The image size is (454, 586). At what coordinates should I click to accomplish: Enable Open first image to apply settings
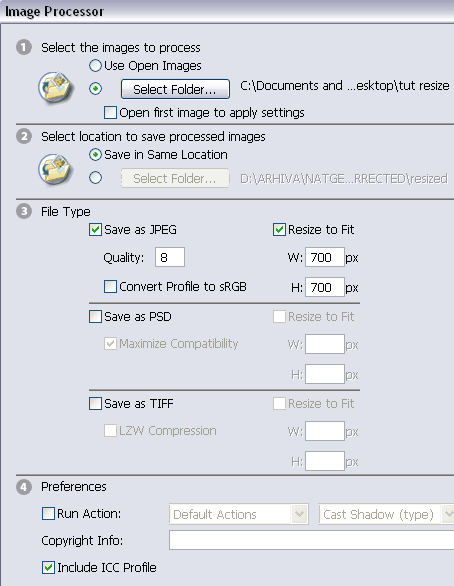tap(110, 112)
